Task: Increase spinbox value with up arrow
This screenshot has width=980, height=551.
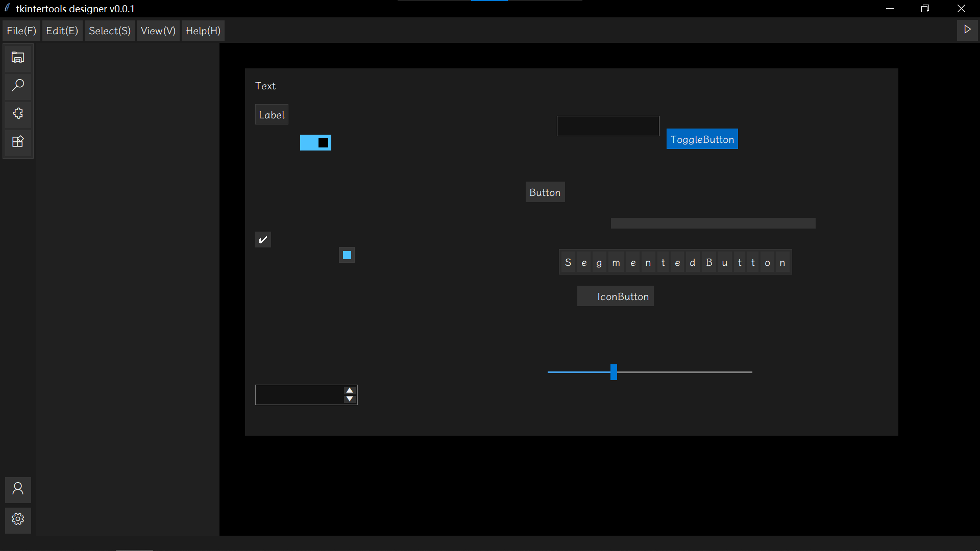Action: pyautogui.click(x=350, y=390)
